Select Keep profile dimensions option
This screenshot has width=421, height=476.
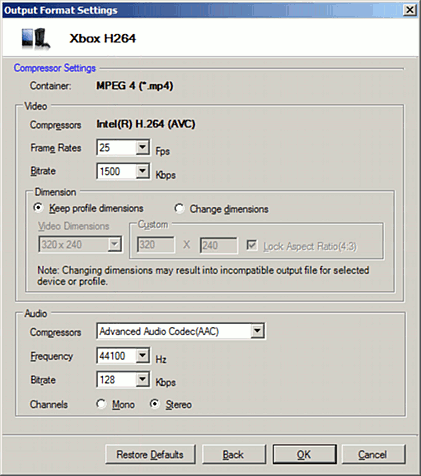tap(38, 208)
